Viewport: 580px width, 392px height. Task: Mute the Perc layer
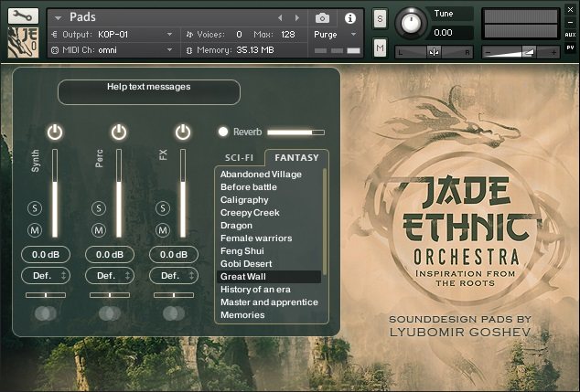click(x=99, y=230)
